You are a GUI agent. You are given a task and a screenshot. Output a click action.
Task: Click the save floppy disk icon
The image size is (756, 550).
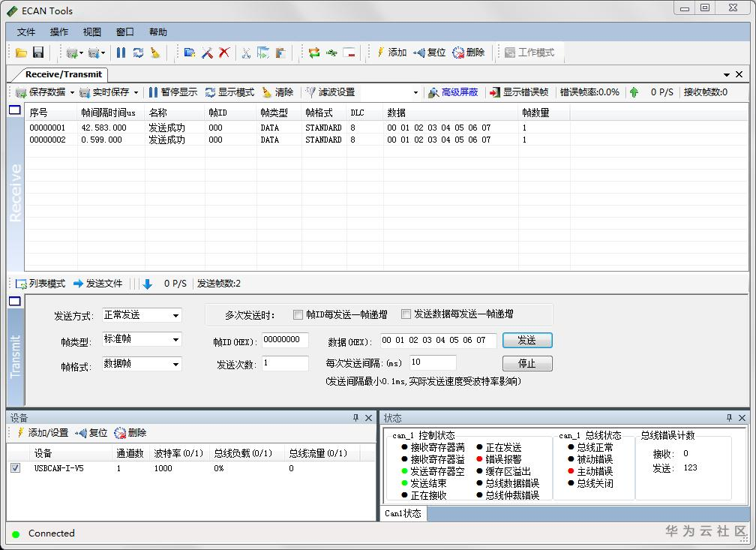pos(38,52)
